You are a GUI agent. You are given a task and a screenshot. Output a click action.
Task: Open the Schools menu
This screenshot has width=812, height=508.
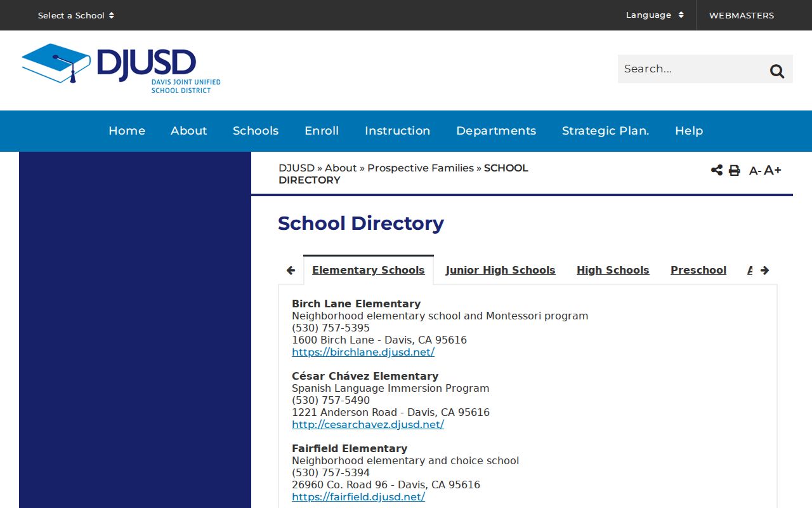point(256,131)
